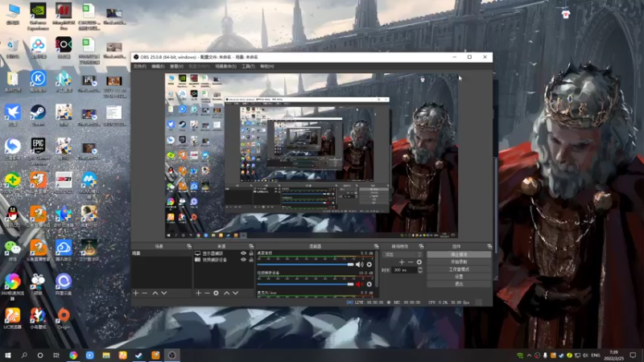Image resolution: width=644 pixels, height=362 pixels.
Task: Open Video Capture Device audio settings gear
Action: tap(369, 284)
